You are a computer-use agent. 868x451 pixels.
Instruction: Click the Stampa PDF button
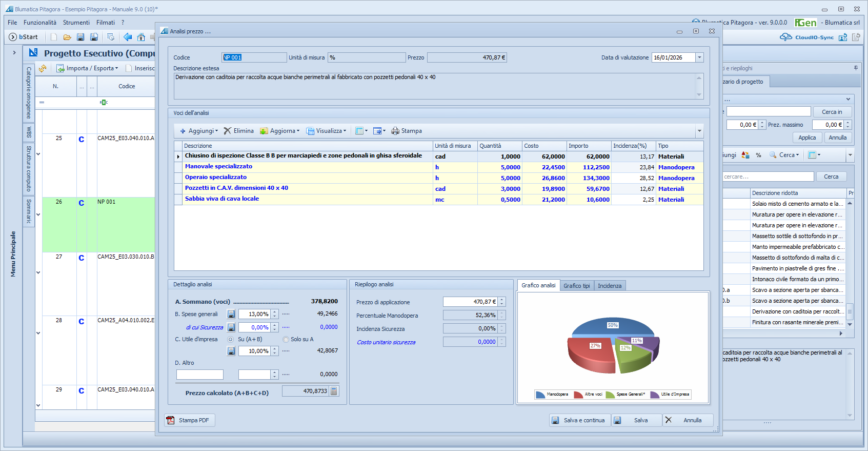pyautogui.click(x=189, y=420)
